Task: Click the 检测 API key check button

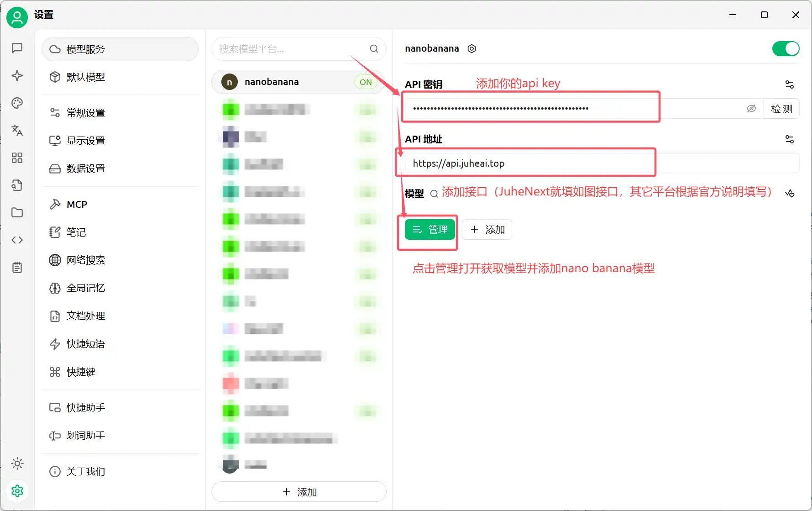Action: [x=781, y=109]
